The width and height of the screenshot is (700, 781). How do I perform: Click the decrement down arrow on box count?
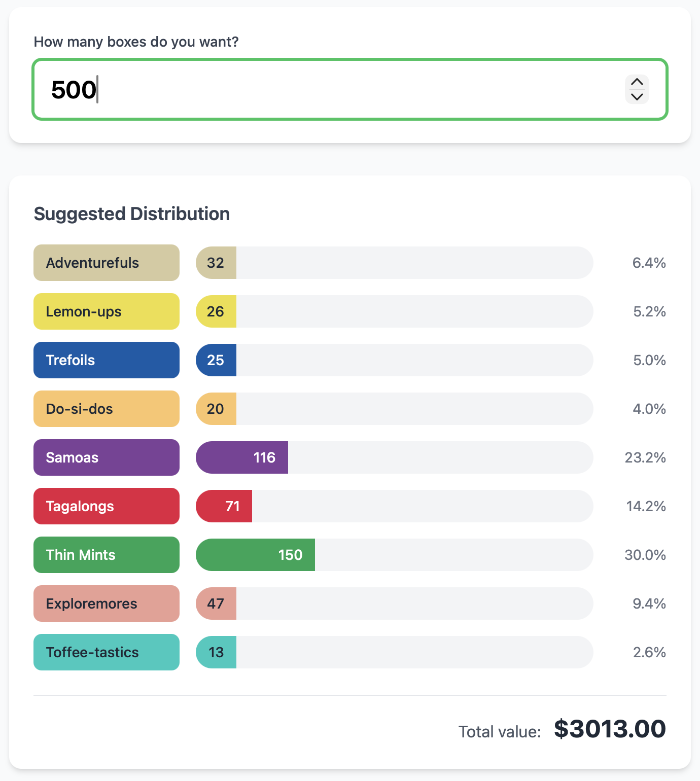coord(637,96)
